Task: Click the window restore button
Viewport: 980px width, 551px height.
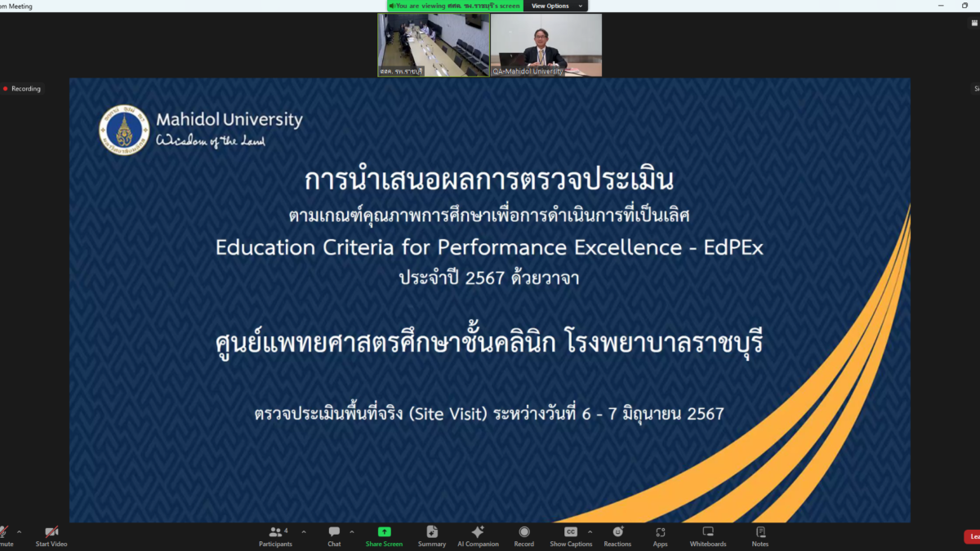Action: (964, 6)
